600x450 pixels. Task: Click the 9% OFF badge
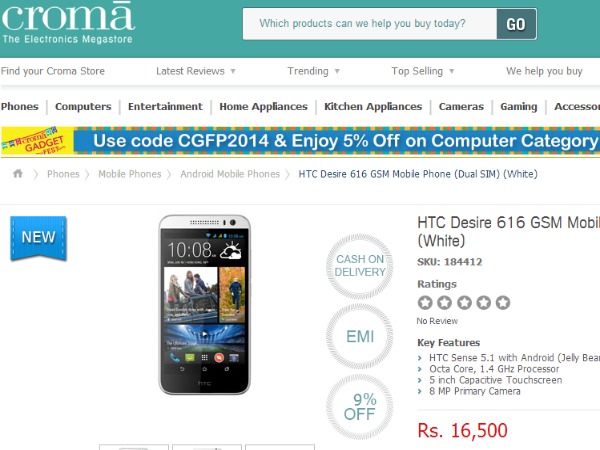[360, 407]
